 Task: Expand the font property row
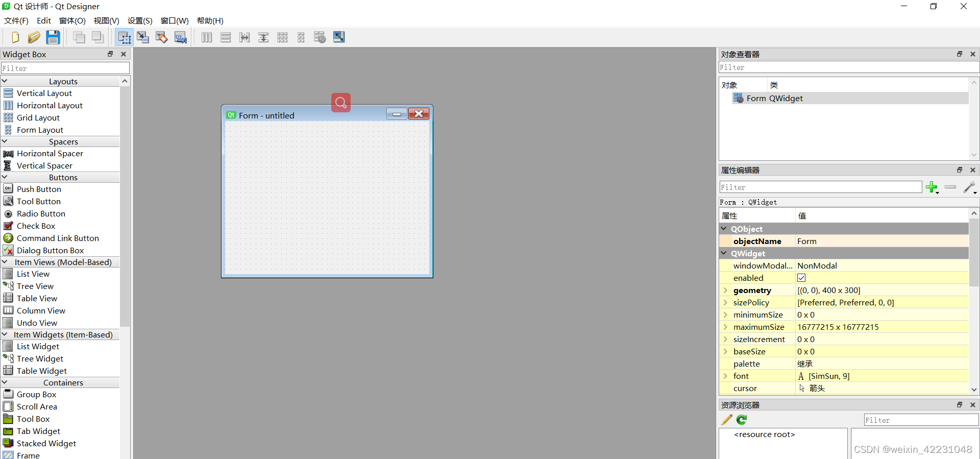tap(725, 376)
